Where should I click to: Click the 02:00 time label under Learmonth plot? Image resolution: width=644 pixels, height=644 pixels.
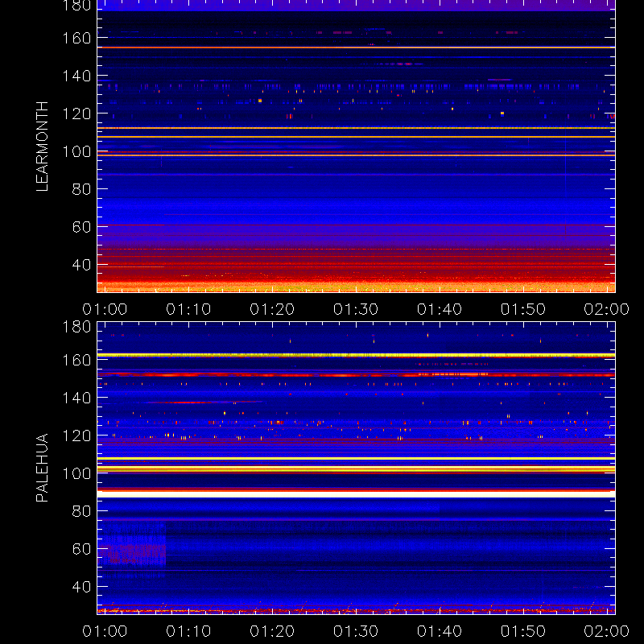pyautogui.click(x=607, y=309)
